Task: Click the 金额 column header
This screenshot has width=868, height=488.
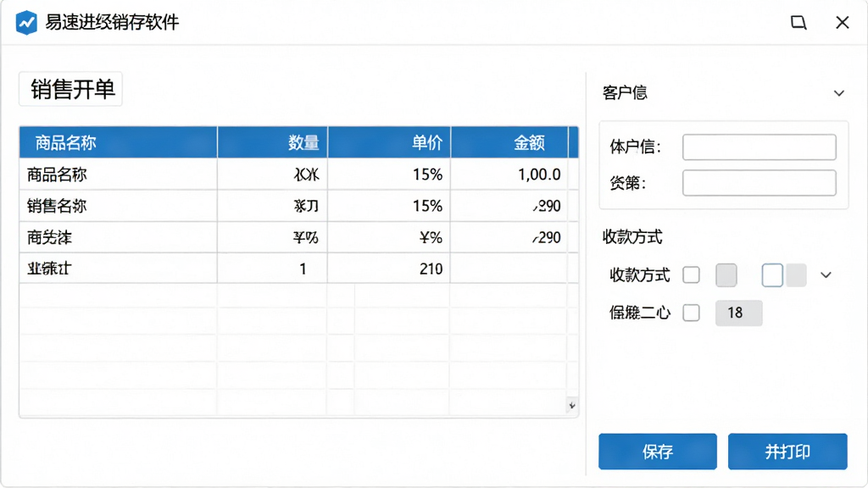Action: pyautogui.click(x=509, y=142)
